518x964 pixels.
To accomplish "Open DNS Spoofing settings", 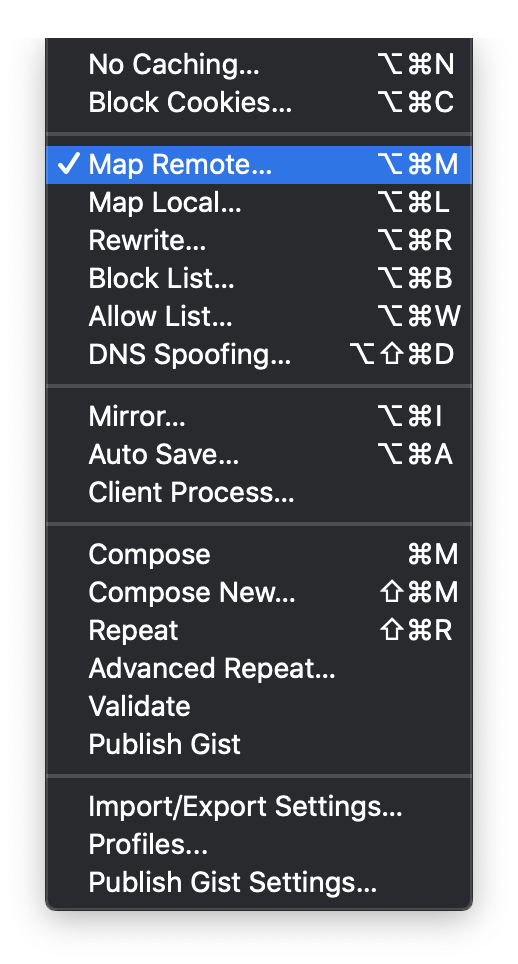I will pyautogui.click(x=259, y=355).
